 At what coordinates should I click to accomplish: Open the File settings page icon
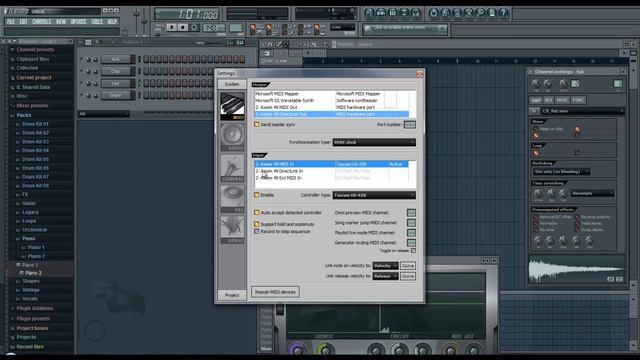[x=232, y=199]
